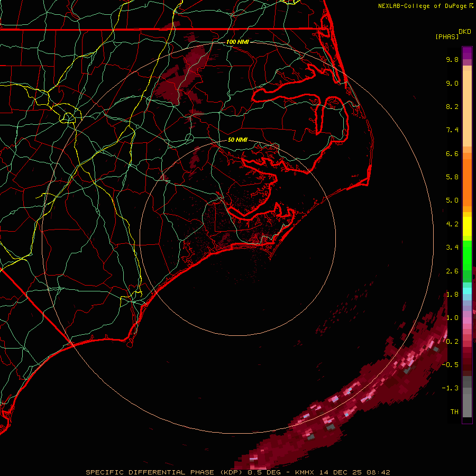This screenshot has height=476, width=476.
Task: Click the 1.0 scale value
Action: [452, 318]
